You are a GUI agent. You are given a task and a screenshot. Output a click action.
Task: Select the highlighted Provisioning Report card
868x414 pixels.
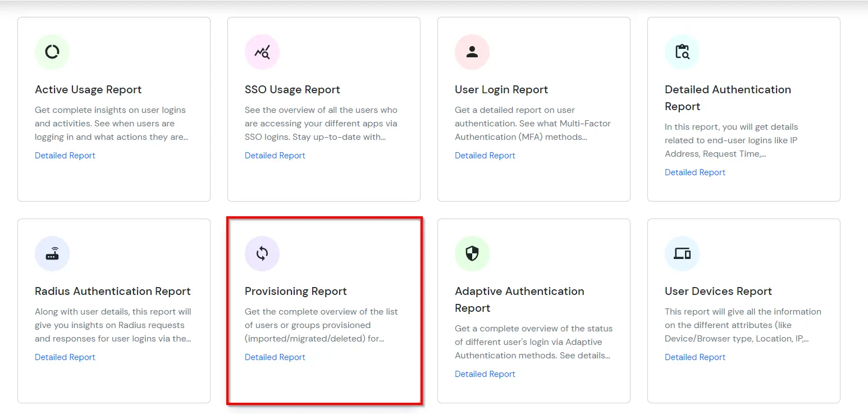click(324, 311)
